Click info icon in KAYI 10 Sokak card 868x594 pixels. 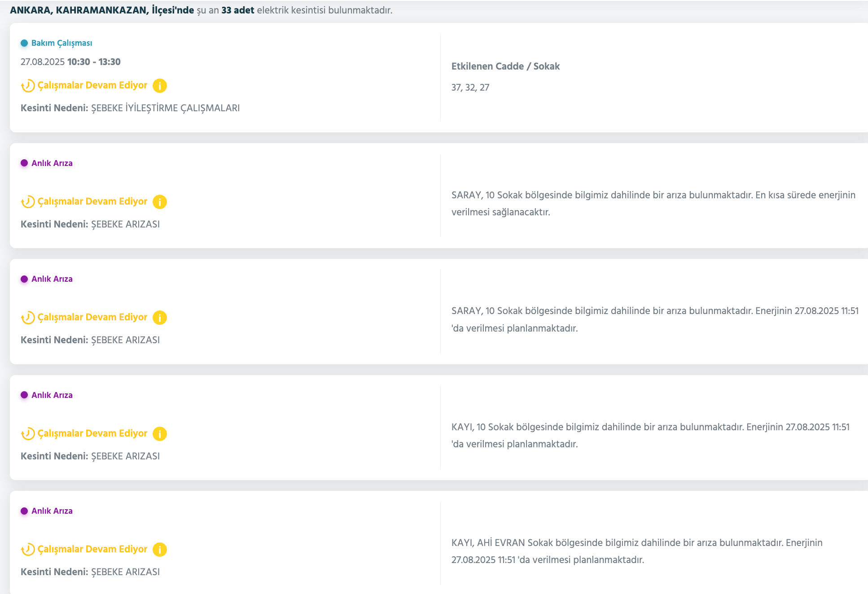click(x=159, y=433)
